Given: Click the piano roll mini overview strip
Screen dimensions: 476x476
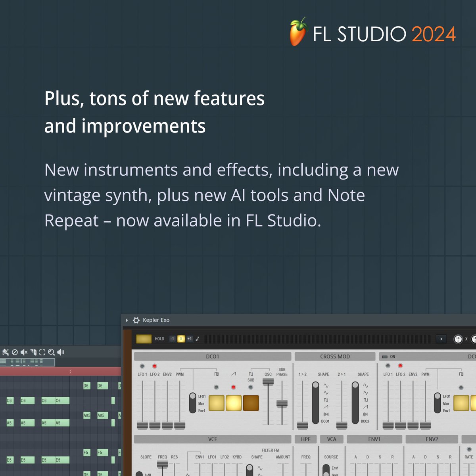Looking at the screenshot, I should click(x=27, y=361).
